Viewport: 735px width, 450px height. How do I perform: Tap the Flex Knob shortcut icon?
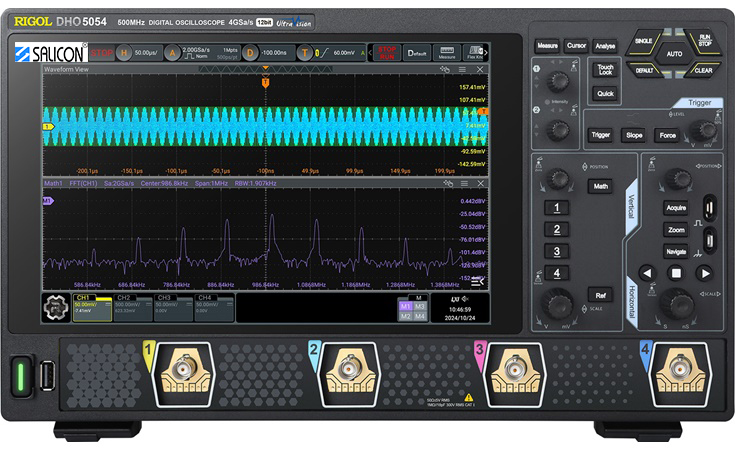point(474,52)
